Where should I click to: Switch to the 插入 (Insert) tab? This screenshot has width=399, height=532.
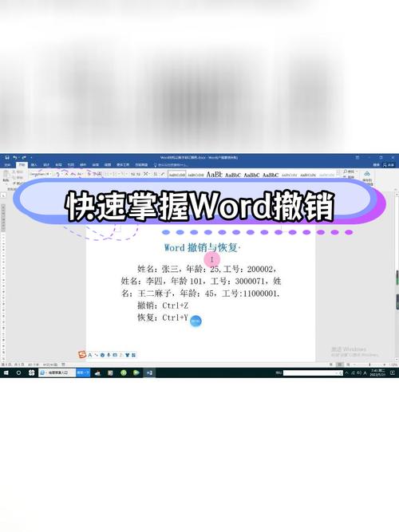pos(34,165)
